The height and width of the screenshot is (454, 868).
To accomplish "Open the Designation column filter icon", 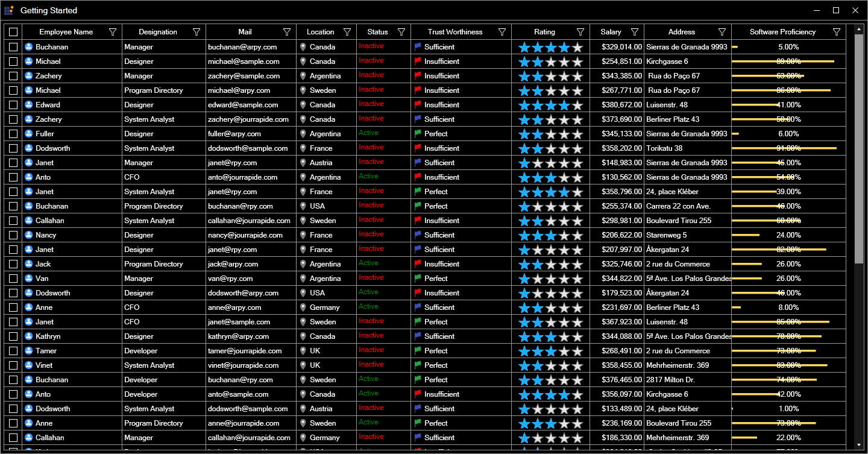I will [x=197, y=32].
